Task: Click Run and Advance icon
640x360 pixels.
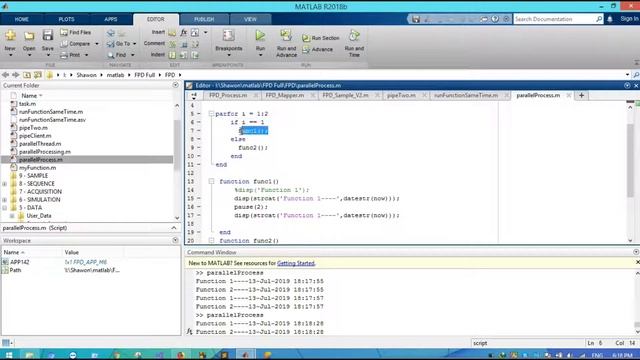Action: (286, 36)
